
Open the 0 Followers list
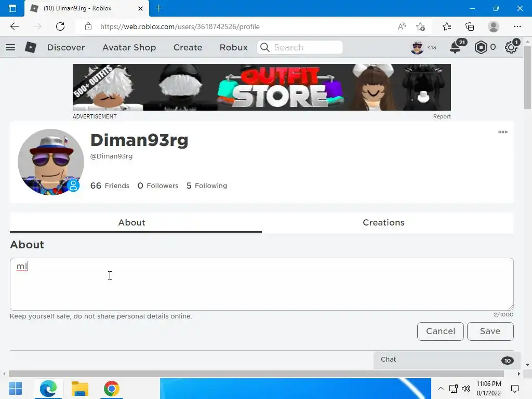pyautogui.click(x=158, y=185)
